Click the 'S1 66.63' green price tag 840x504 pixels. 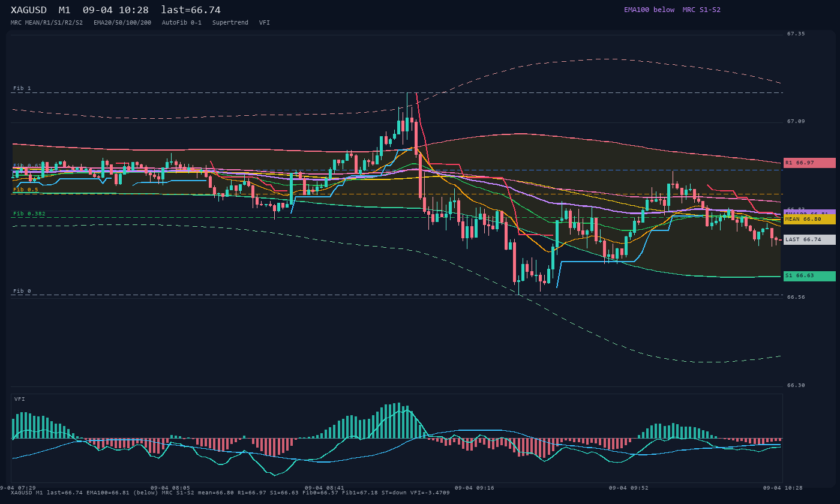click(x=809, y=276)
